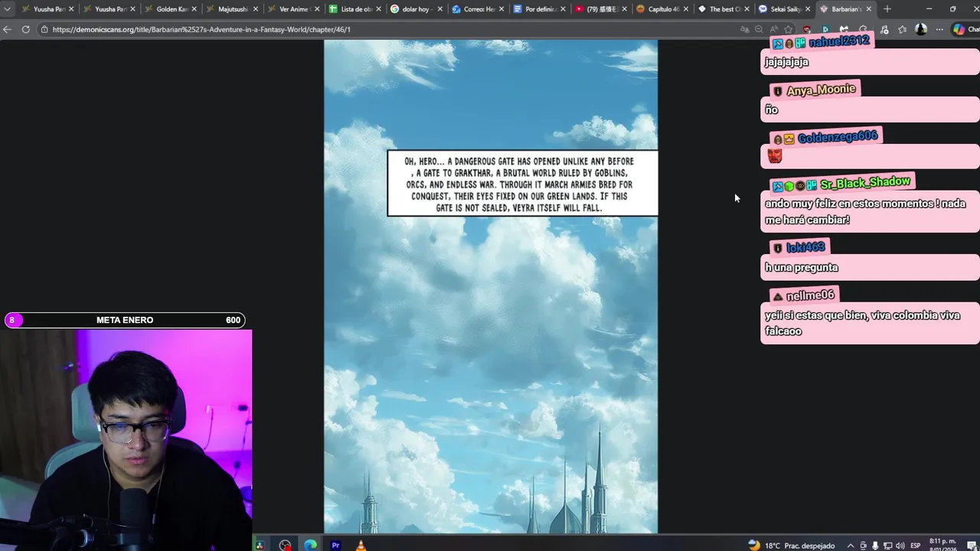Open browser Settings and more ellipsis menu
Screen dimensions: 980x551
point(939,29)
